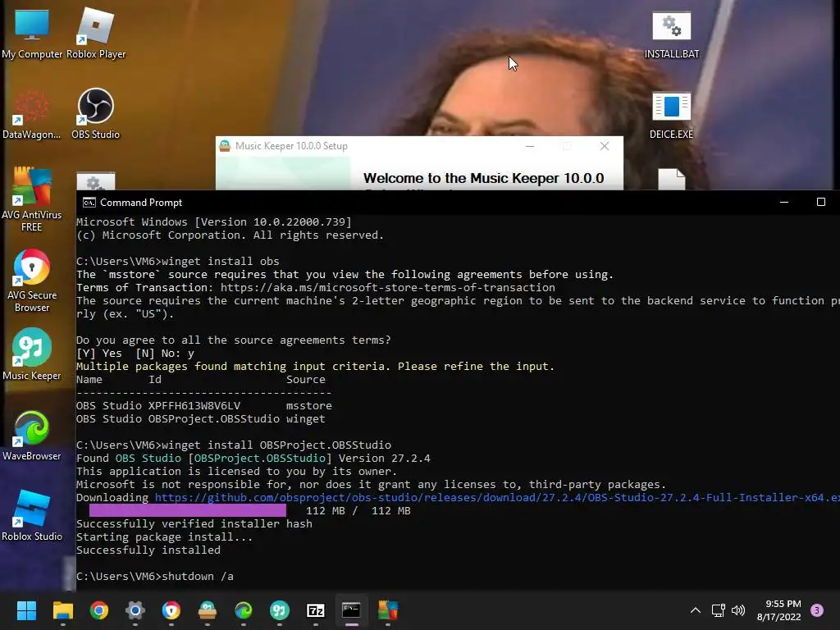The height and width of the screenshot is (630, 840).
Task: Switch to AVG Secure Browser taskbar icon
Action: [x=171, y=610]
